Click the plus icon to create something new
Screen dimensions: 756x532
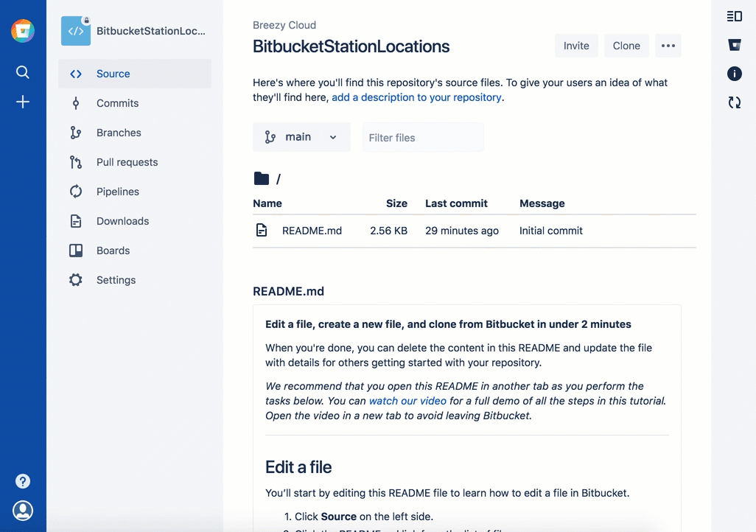tap(22, 102)
